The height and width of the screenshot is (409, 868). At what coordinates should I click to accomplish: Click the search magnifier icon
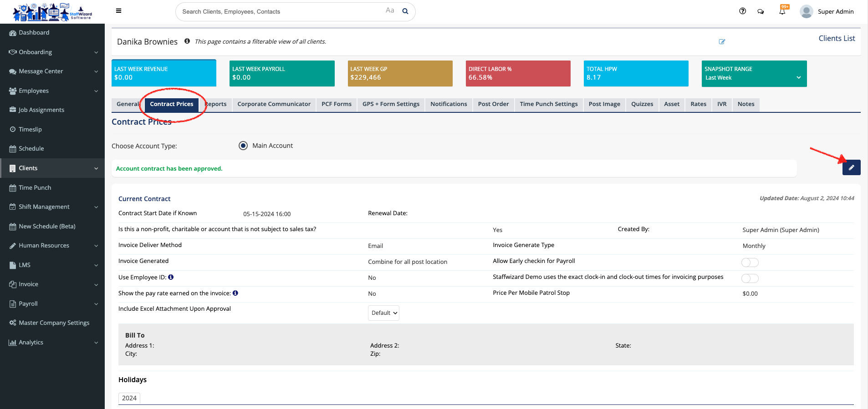405,11
